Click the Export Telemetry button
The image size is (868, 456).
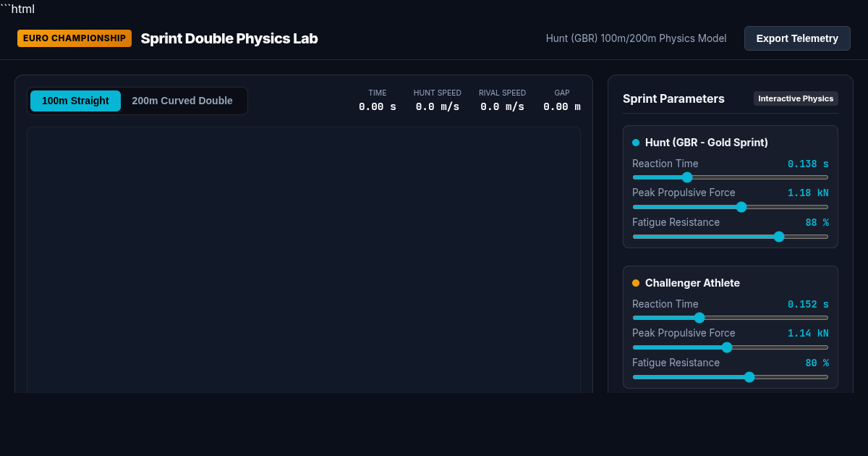(797, 38)
